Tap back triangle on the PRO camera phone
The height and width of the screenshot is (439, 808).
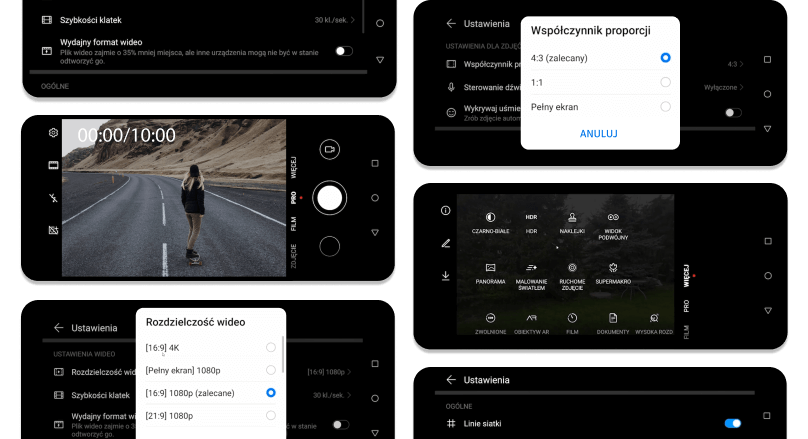tap(375, 232)
